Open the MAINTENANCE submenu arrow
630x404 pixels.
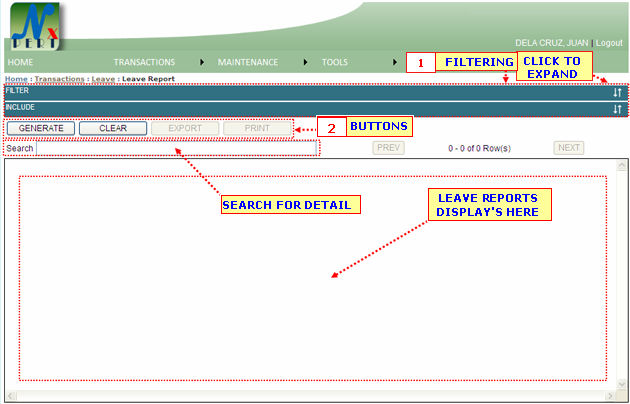pos(307,62)
